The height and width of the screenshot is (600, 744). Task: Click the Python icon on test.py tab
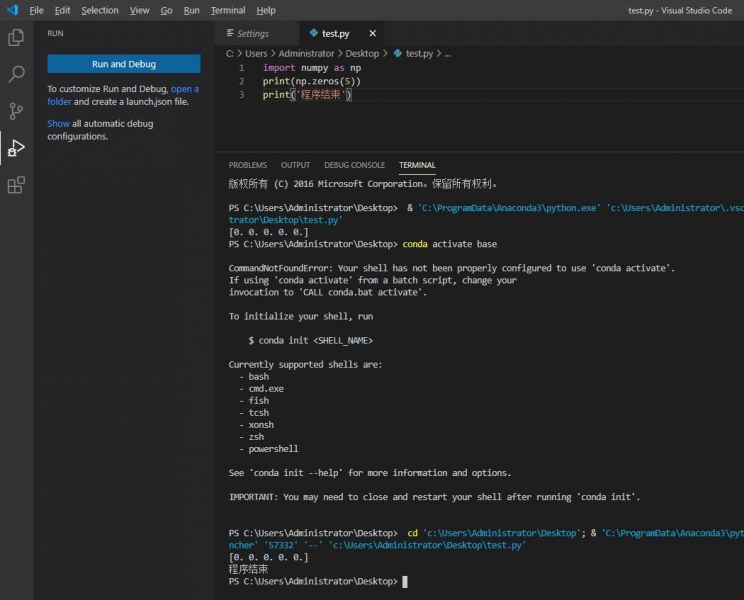[x=313, y=33]
